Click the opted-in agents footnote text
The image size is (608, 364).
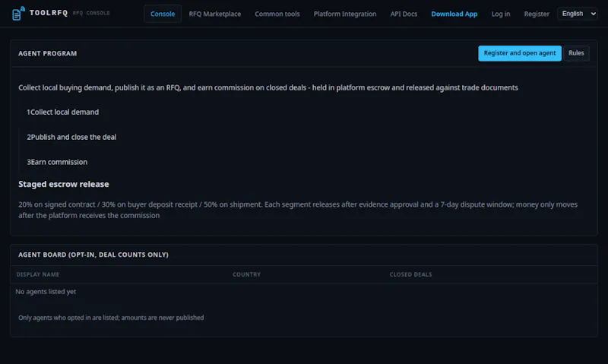(111, 318)
